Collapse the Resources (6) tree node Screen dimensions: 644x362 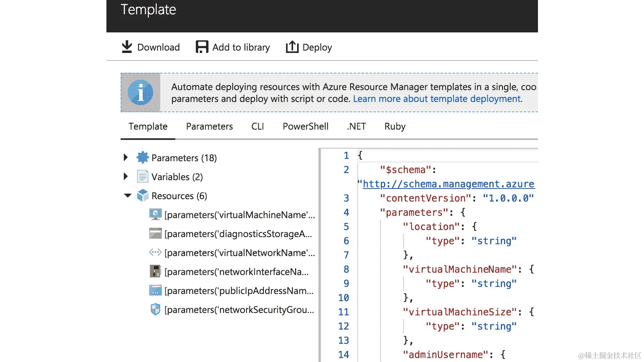[x=127, y=196]
